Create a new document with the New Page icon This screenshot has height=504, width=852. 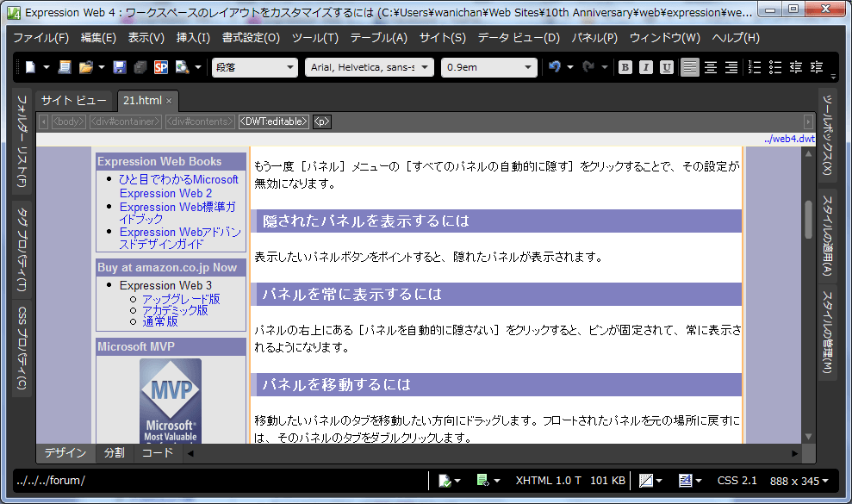[30, 67]
